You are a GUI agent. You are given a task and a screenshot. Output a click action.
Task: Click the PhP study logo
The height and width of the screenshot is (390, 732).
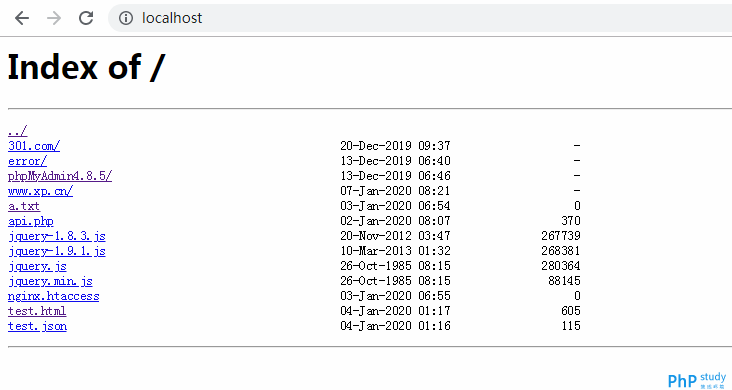[697, 380]
